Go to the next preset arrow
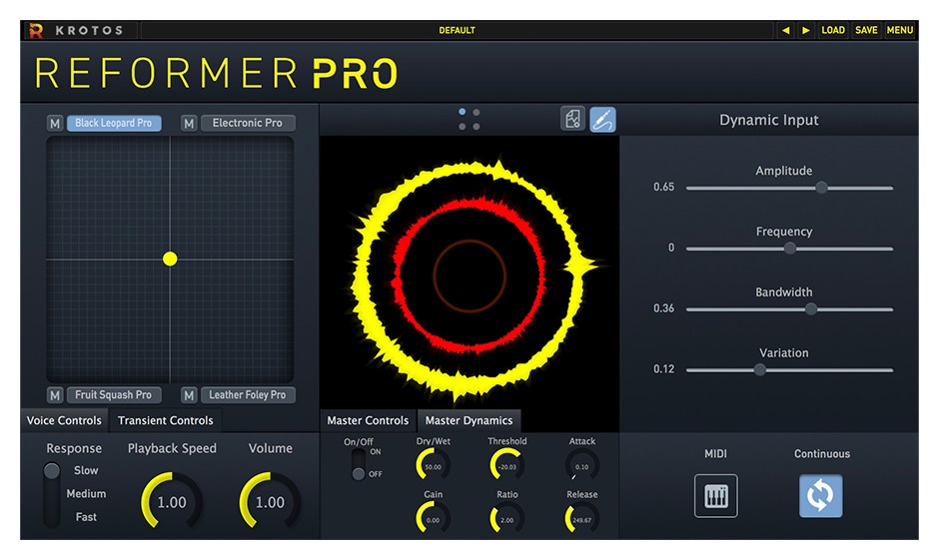This screenshot has width=938, height=560. [806, 30]
